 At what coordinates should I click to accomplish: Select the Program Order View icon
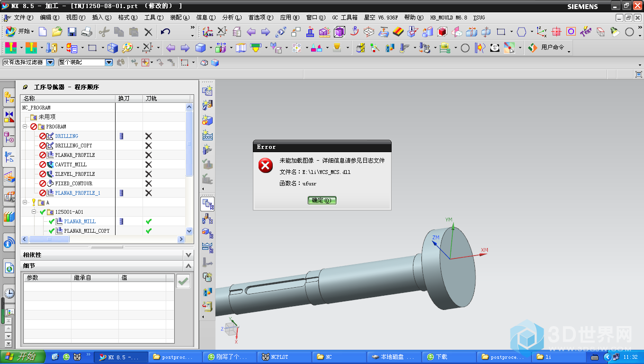(207, 204)
